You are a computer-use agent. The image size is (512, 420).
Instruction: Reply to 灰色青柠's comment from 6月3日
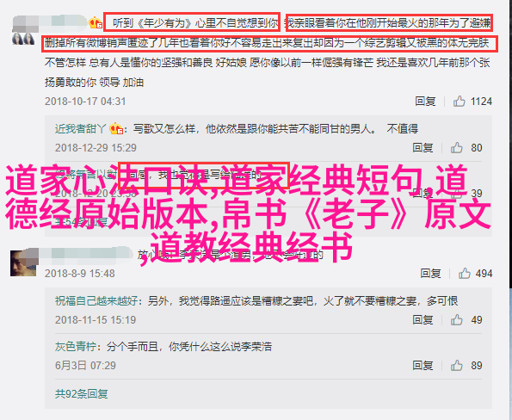[x=423, y=365]
